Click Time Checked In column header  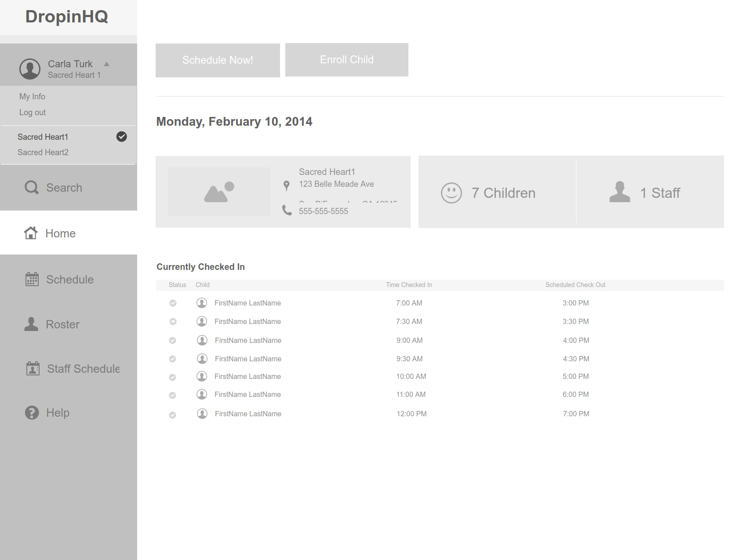tap(409, 285)
